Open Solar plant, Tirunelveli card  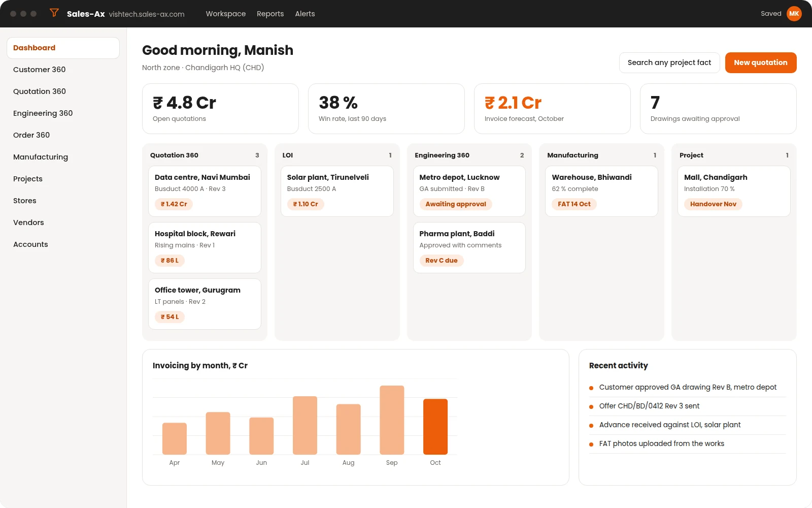[x=337, y=192]
